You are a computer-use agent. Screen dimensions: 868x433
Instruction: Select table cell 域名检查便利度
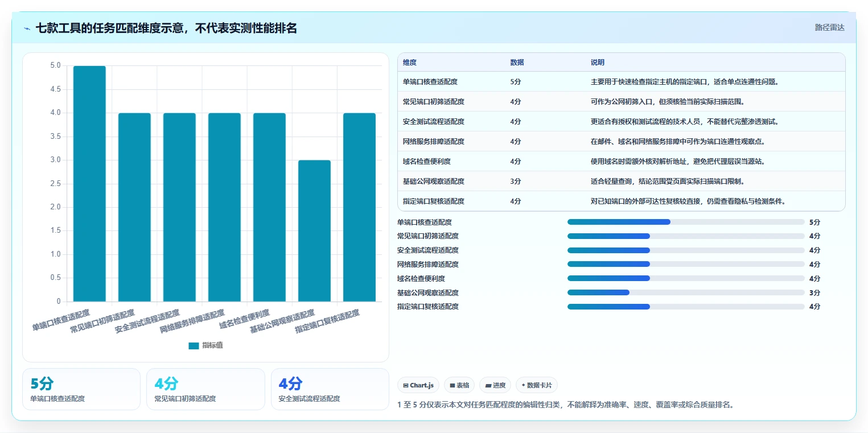427,162
